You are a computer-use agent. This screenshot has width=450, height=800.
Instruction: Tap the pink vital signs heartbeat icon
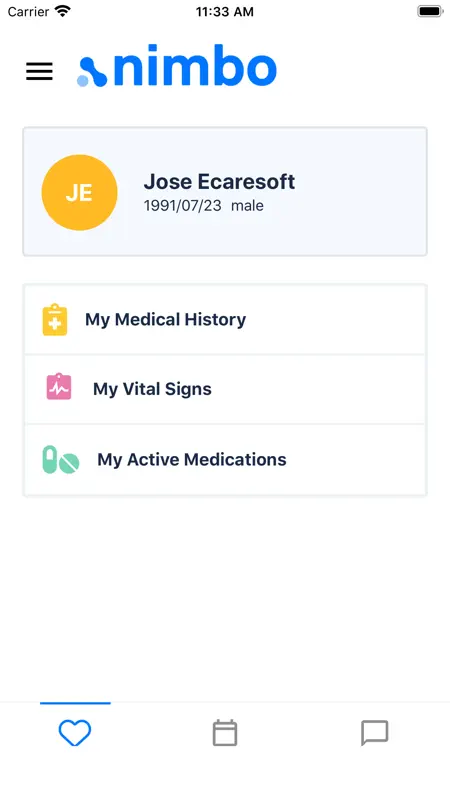coord(59,386)
